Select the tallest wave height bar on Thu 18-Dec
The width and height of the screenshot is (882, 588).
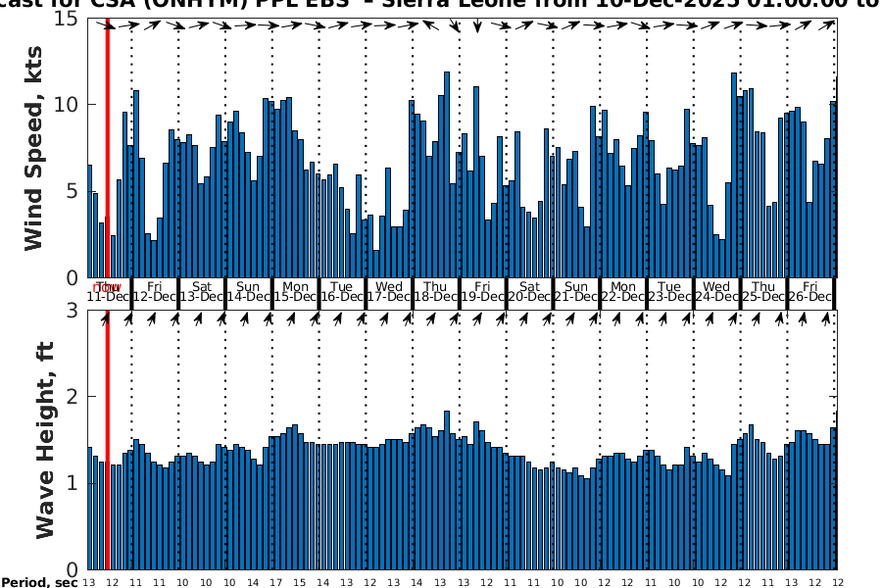pos(447,490)
